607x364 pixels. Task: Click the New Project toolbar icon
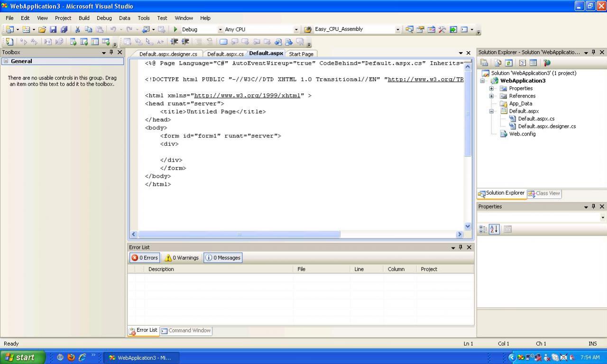[x=9, y=29]
